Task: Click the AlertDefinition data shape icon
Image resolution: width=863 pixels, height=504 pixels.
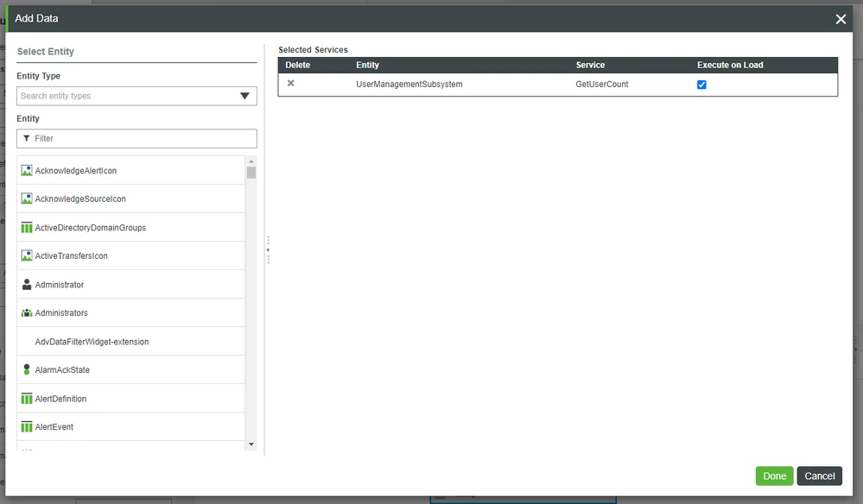Action: coord(27,399)
